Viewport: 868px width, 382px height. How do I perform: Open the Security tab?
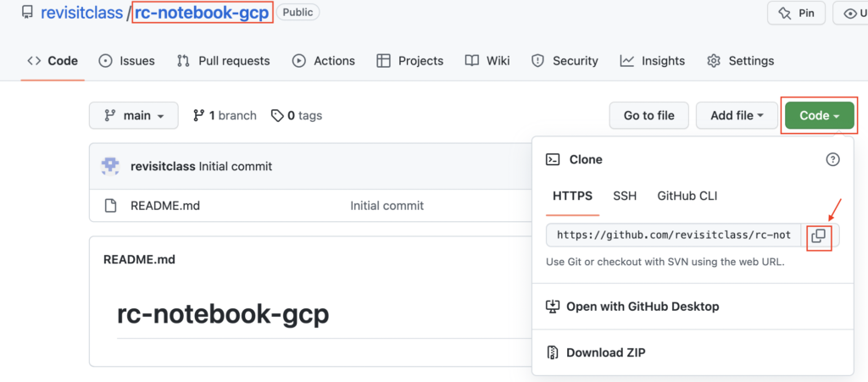564,61
